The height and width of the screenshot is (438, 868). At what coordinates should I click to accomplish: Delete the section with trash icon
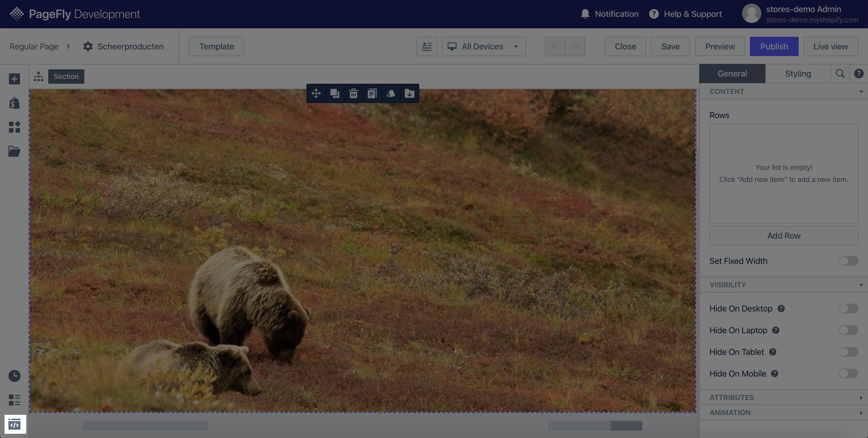[353, 93]
